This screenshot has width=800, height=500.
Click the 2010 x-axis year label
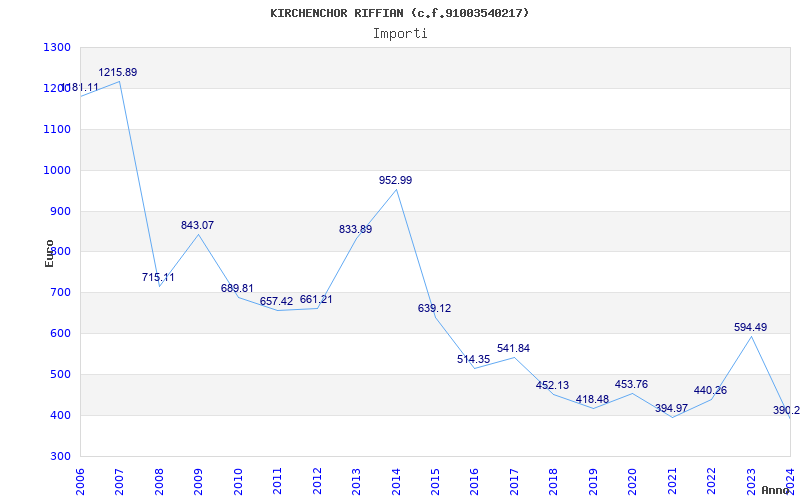pyautogui.click(x=238, y=481)
